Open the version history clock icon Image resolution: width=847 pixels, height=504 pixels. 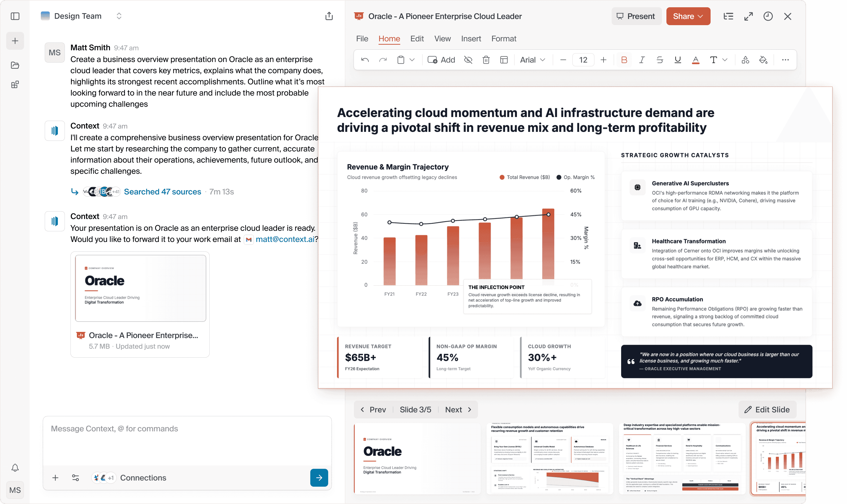pos(768,16)
